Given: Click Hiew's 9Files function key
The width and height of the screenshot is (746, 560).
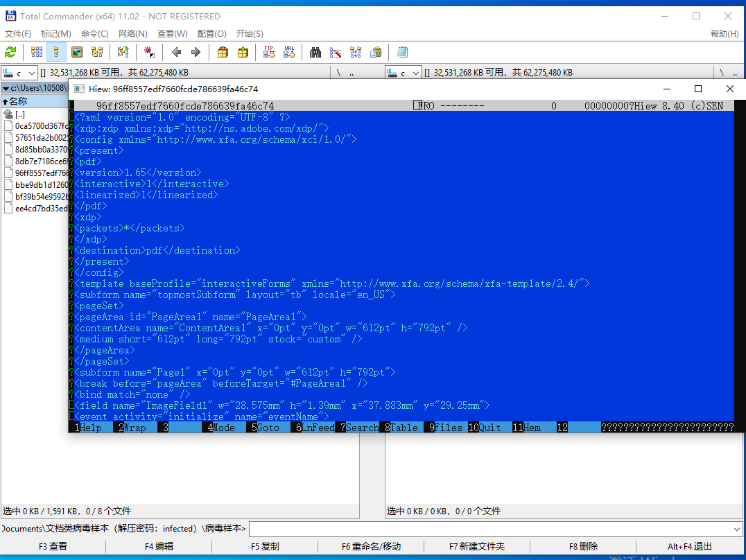Looking at the screenshot, I should (x=446, y=428).
